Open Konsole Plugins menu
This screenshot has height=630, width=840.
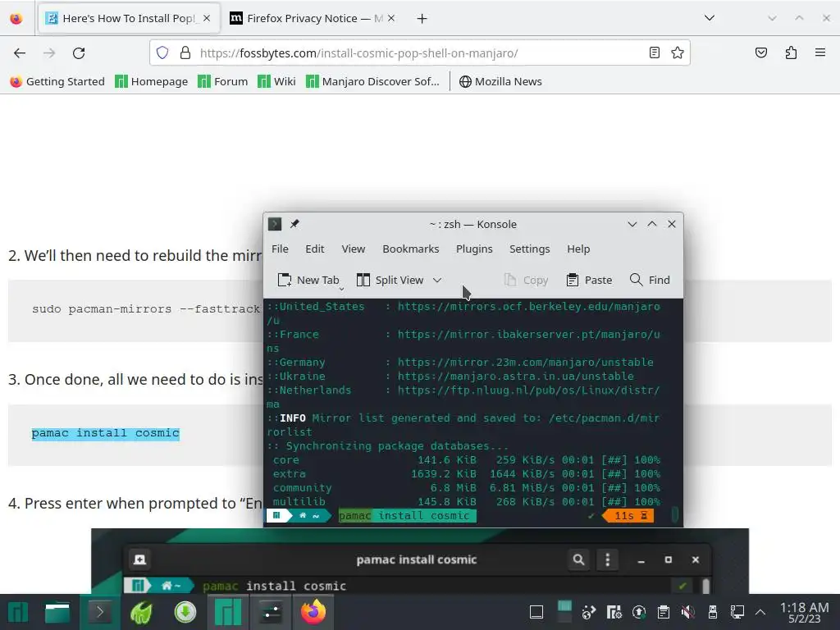(474, 249)
